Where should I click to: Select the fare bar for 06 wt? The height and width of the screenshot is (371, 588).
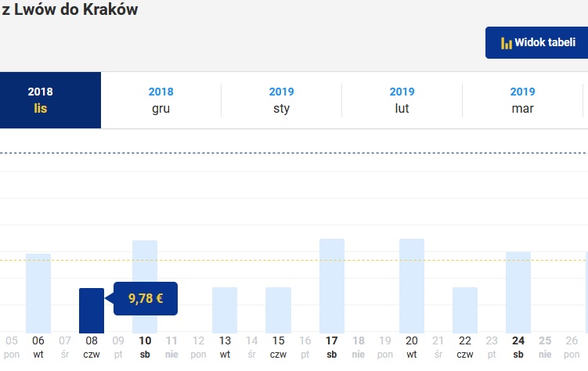(38, 294)
